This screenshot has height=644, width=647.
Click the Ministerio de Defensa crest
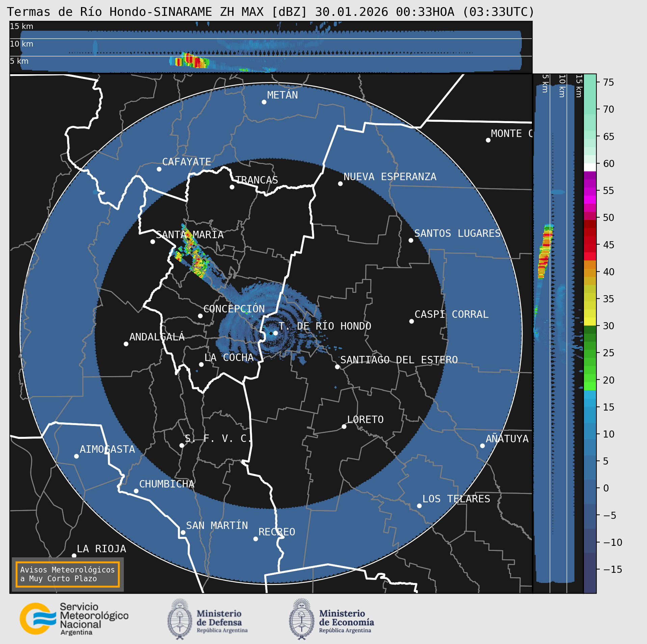[x=180, y=619]
